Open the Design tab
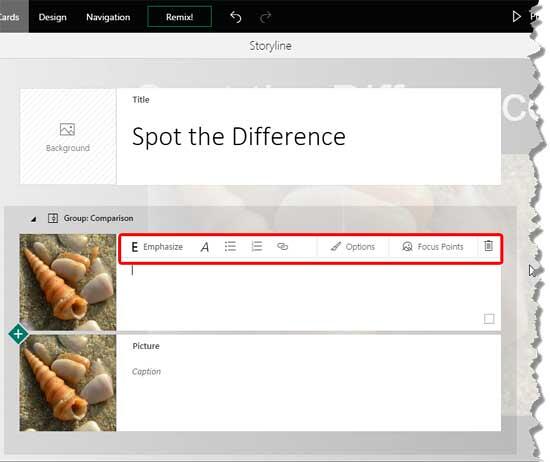Viewport: 550px width, 462px height. 52,17
